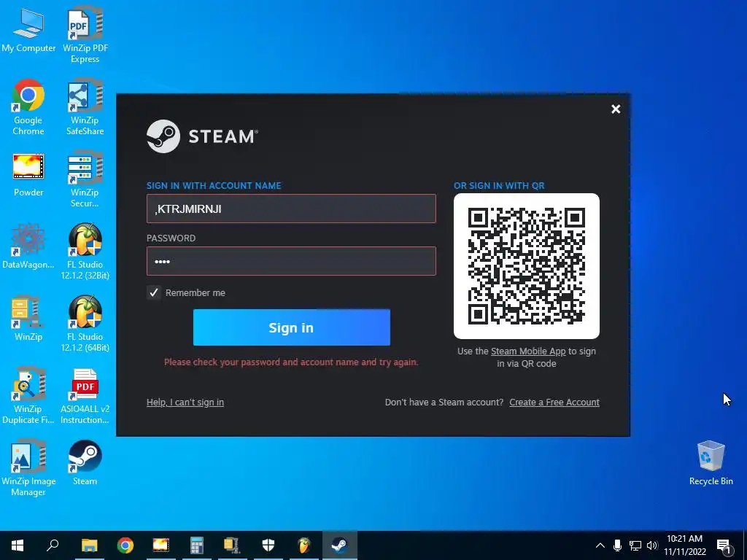Select the Steam desktop shortcut

click(x=85, y=463)
